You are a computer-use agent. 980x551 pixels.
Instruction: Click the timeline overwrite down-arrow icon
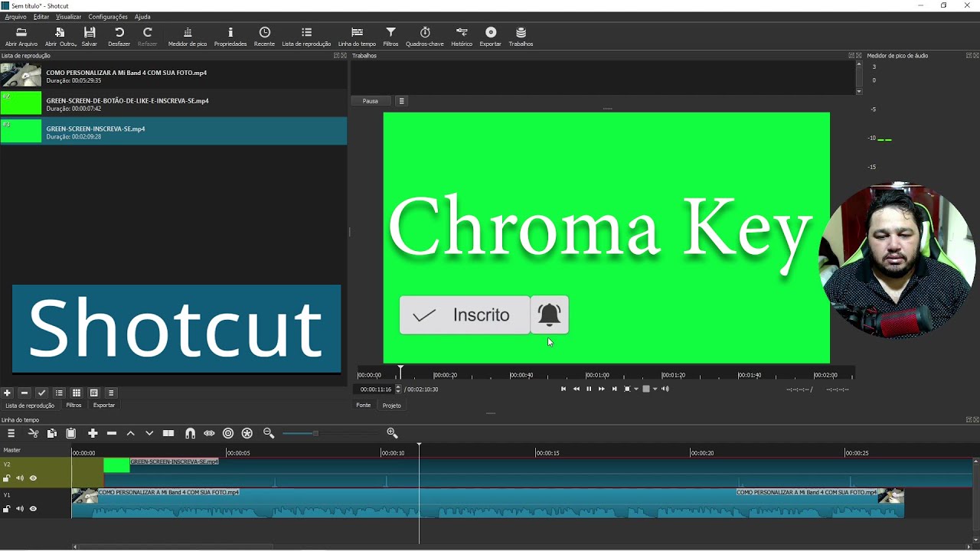pos(149,433)
